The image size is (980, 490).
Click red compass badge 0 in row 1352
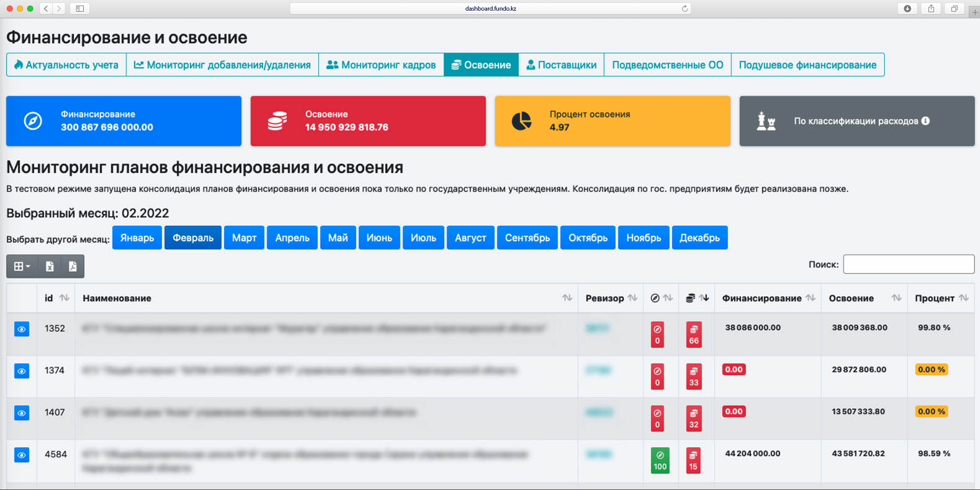pos(657,335)
